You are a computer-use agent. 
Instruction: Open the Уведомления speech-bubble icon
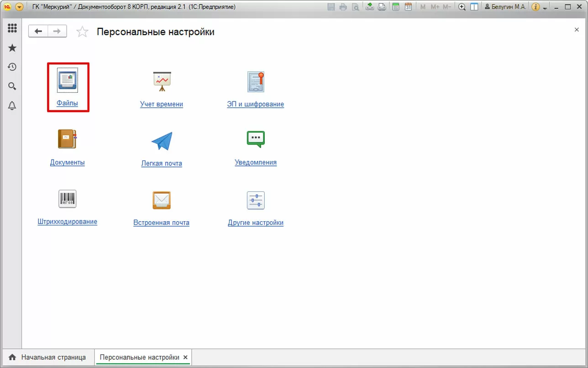click(256, 139)
